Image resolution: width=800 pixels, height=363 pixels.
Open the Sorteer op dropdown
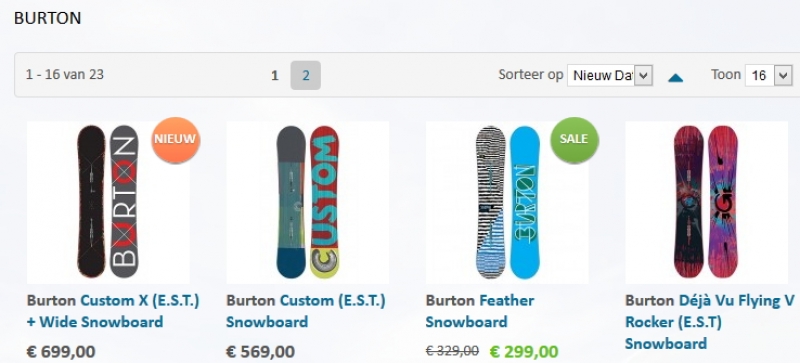coord(610,76)
